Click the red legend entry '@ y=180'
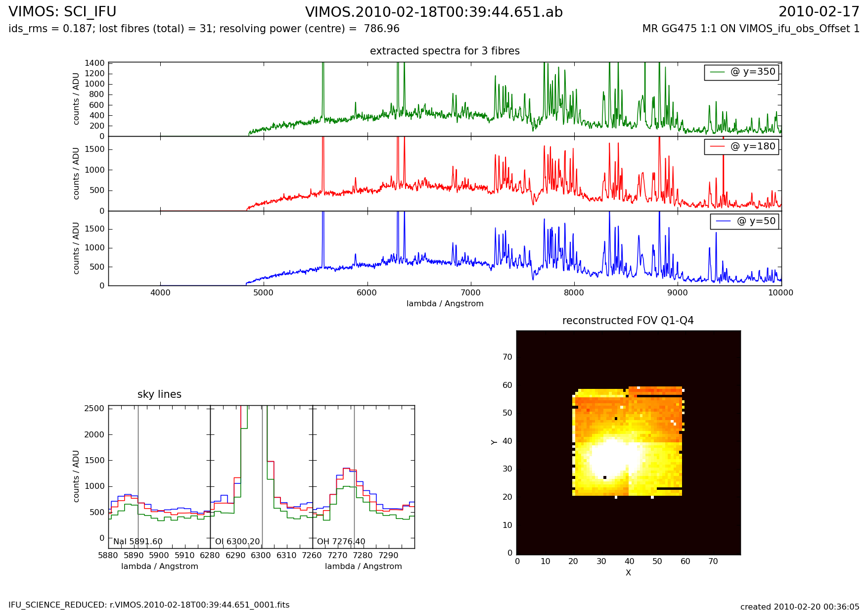The image size is (868, 616). 741,147
